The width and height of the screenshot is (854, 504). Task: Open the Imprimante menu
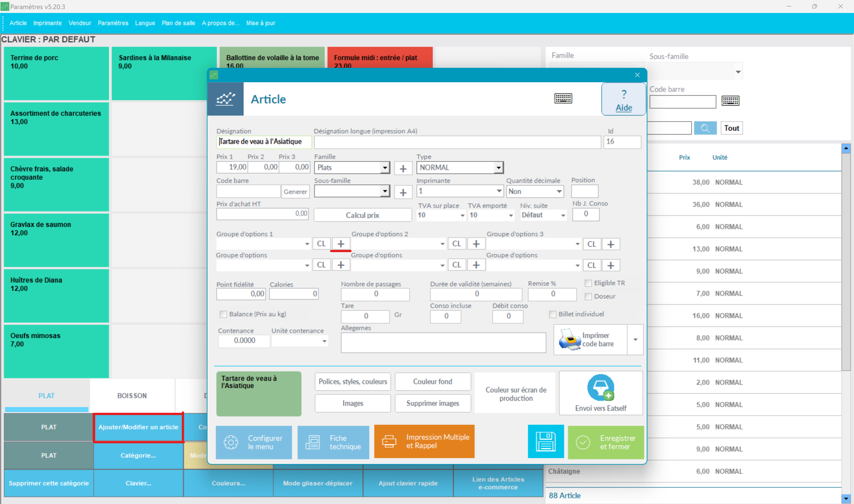[x=48, y=23]
